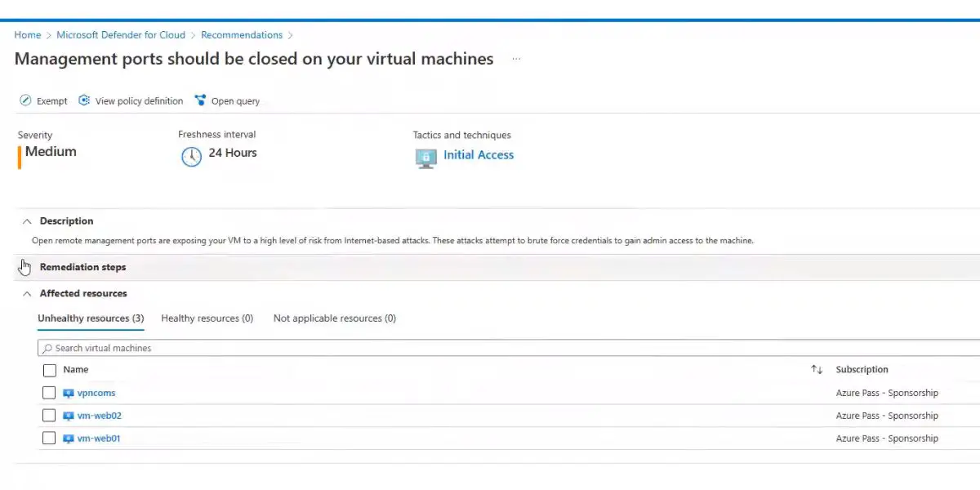Open the vm-web01 resource link
The image size is (980, 490).
click(x=99, y=439)
